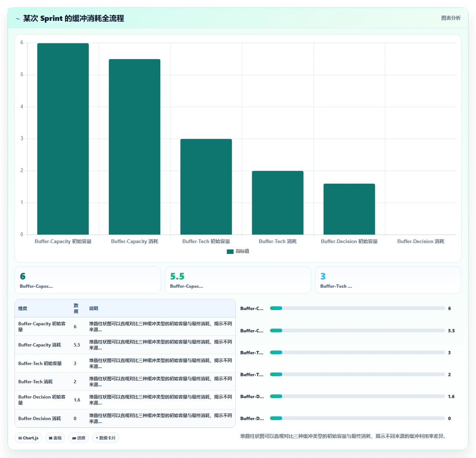Toggle the 指标值 legend color box
The height and width of the screenshot is (458, 476).
point(230,252)
